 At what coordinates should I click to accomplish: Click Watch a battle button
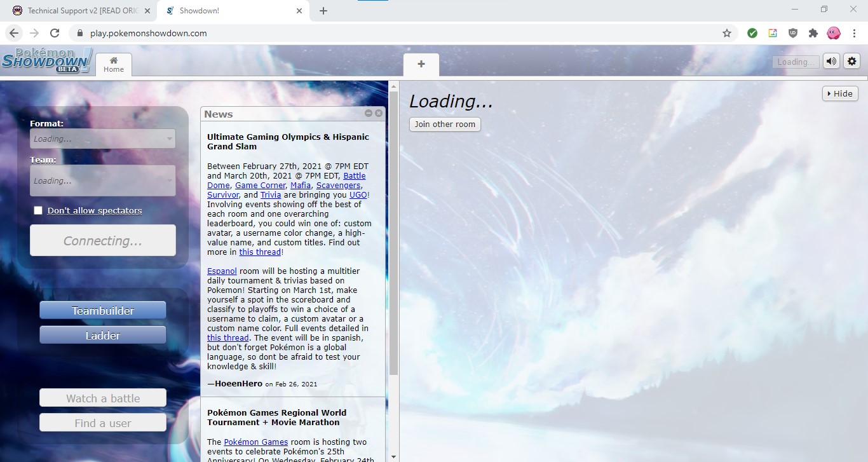pyautogui.click(x=103, y=398)
